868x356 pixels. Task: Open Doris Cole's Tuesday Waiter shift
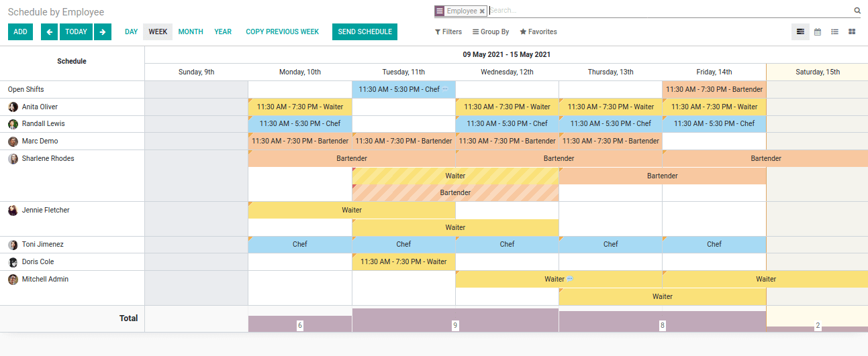pyautogui.click(x=403, y=262)
